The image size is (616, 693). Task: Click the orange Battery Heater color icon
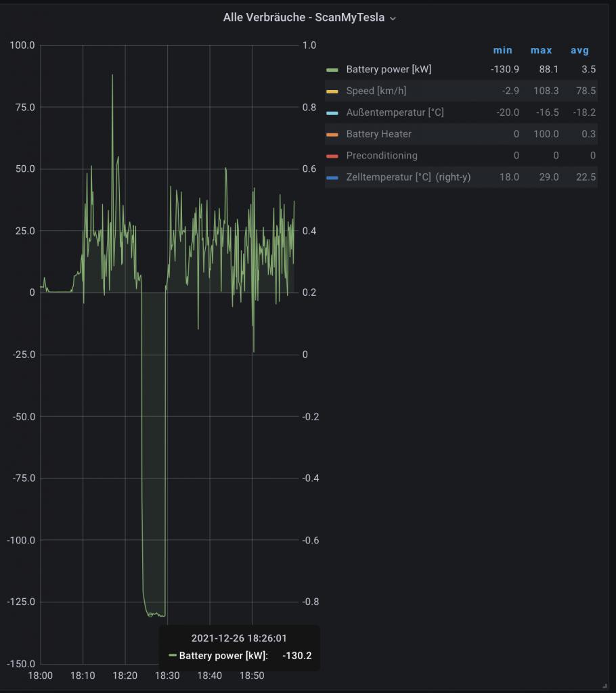tap(332, 135)
